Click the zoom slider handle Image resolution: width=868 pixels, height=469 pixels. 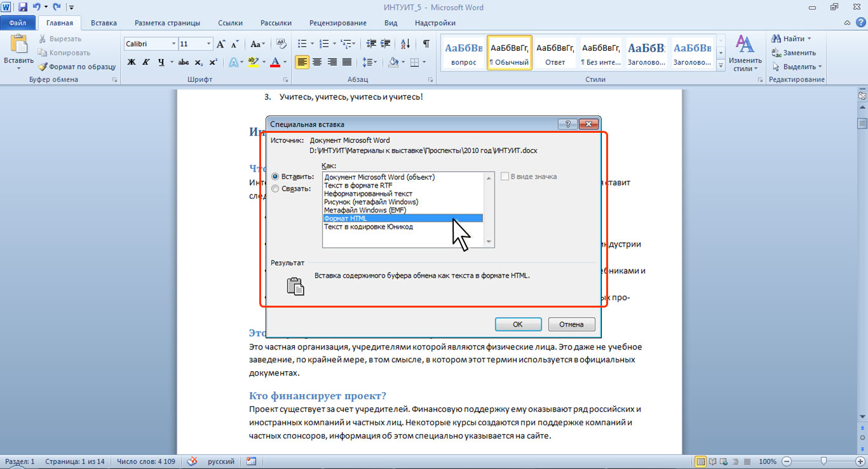click(824, 461)
